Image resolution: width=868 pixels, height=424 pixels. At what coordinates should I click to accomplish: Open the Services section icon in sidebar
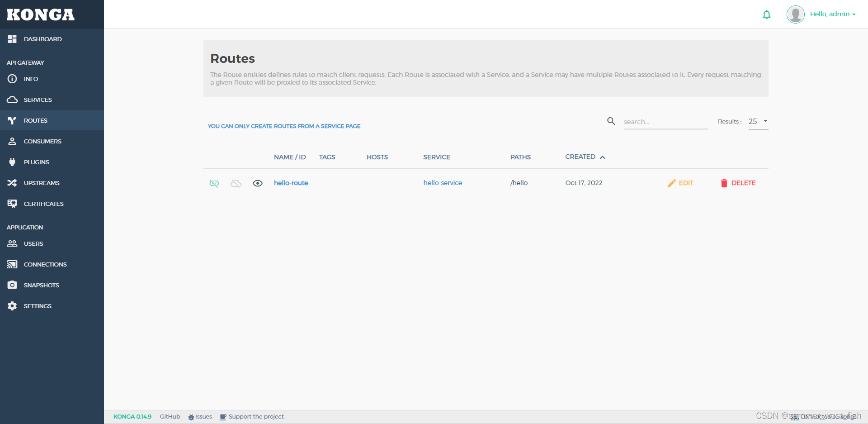pos(12,100)
